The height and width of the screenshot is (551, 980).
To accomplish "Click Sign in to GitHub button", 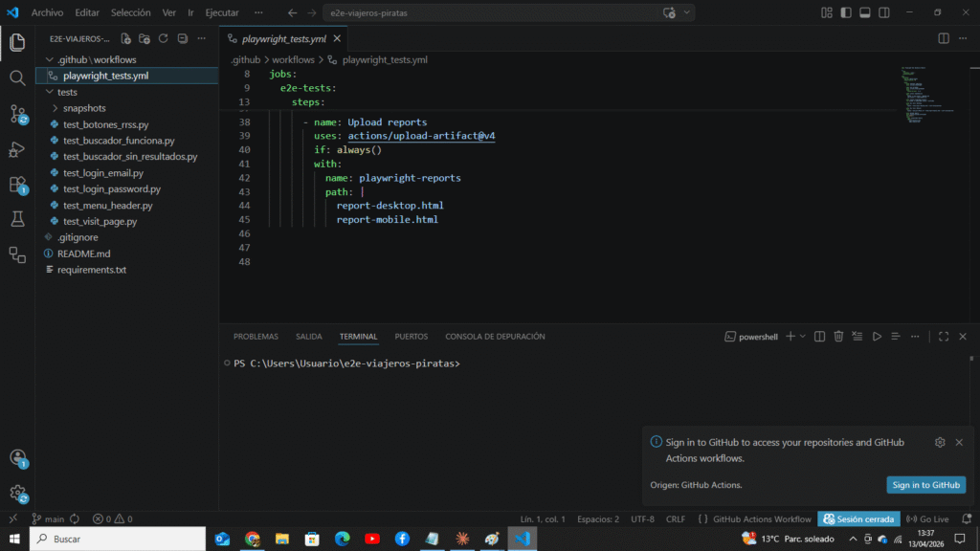I will coord(925,485).
